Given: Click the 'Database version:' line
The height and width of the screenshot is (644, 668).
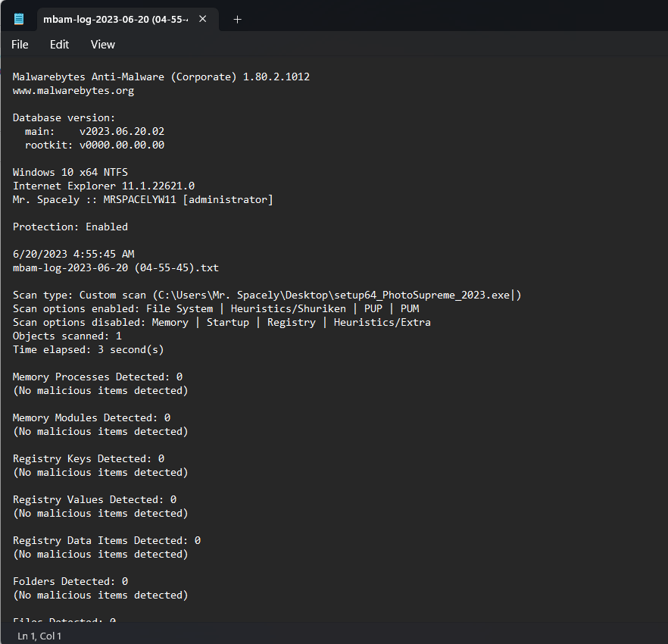Looking at the screenshot, I should (x=64, y=117).
